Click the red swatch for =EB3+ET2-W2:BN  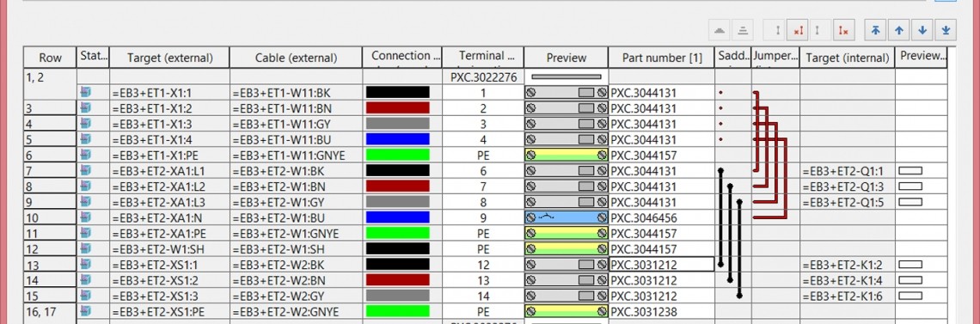pyautogui.click(x=397, y=279)
